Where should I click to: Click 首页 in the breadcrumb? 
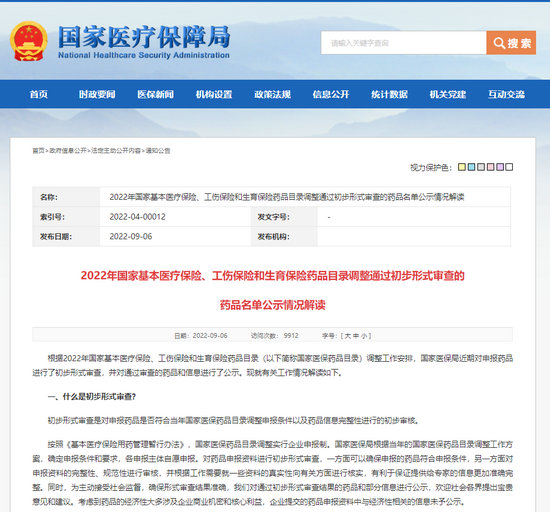point(39,150)
